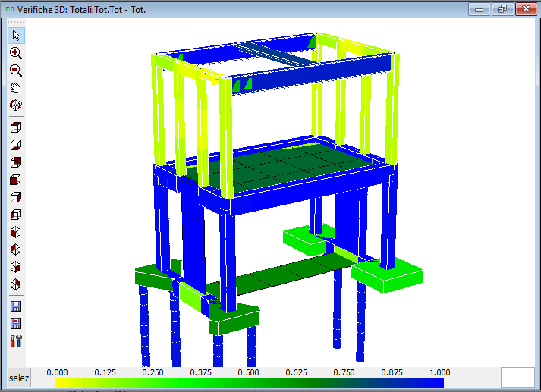Activate the zoom out magnifier tool
The width and height of the screenshot is (541, 392).
16,71
